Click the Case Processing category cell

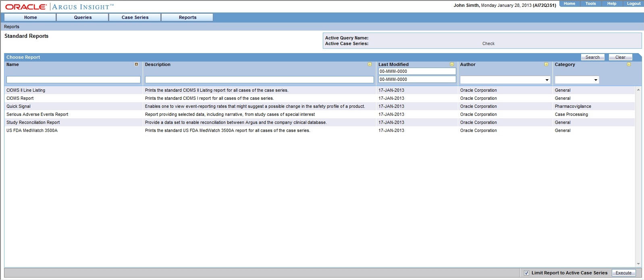tap(571, 114)
